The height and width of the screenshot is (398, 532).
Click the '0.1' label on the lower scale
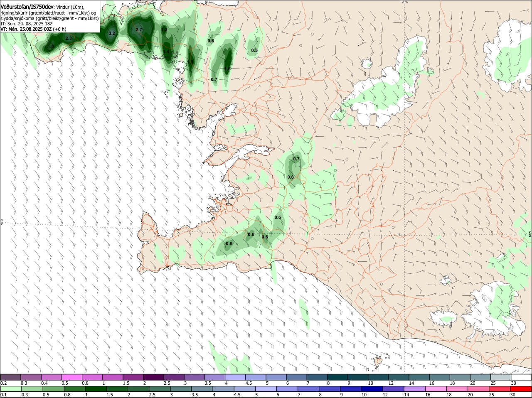click(x=3, y=395)
